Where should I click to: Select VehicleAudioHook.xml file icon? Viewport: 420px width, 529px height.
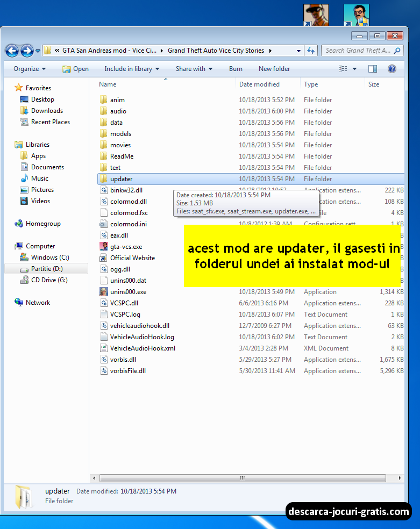click(x=104, y=348)
